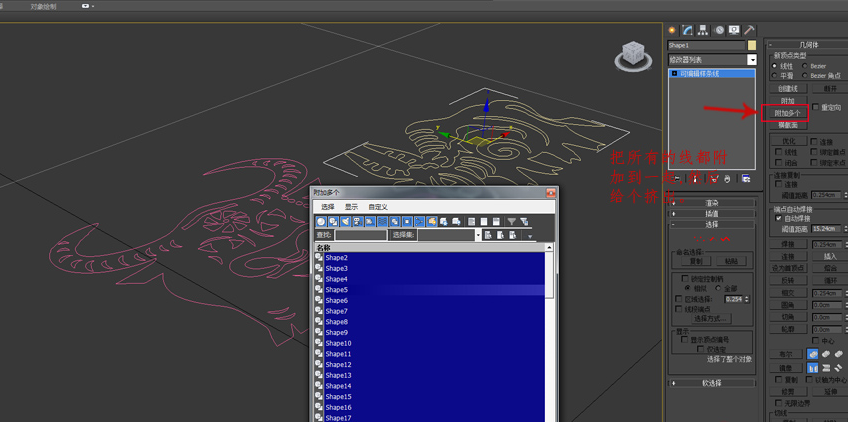Screen dimensions: 848x422
Task: Select the 线性 vertex type radio button
Action: [774, 66]
